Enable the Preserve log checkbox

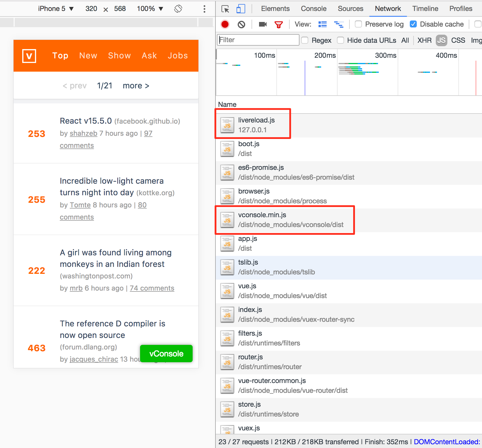click(358, 24)
